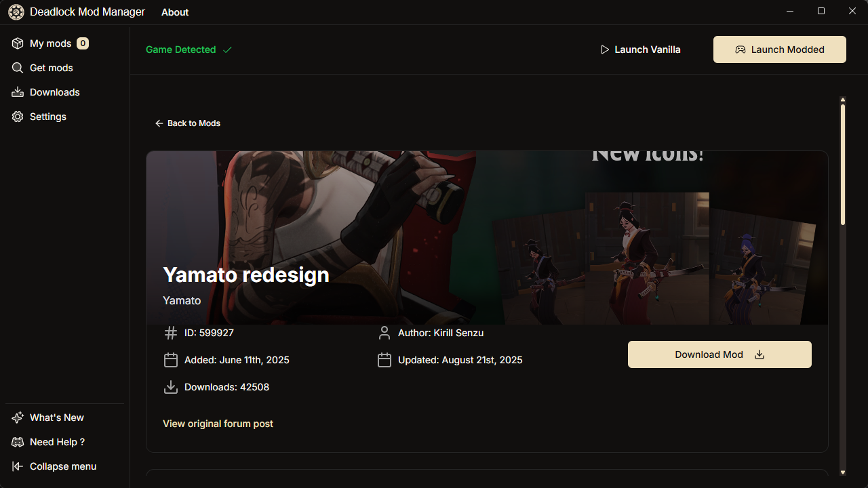Viewport: 868px width, 488px height.
Task: Click the back arrow beside Back to Mods
Action: click(x=159, y=123)
